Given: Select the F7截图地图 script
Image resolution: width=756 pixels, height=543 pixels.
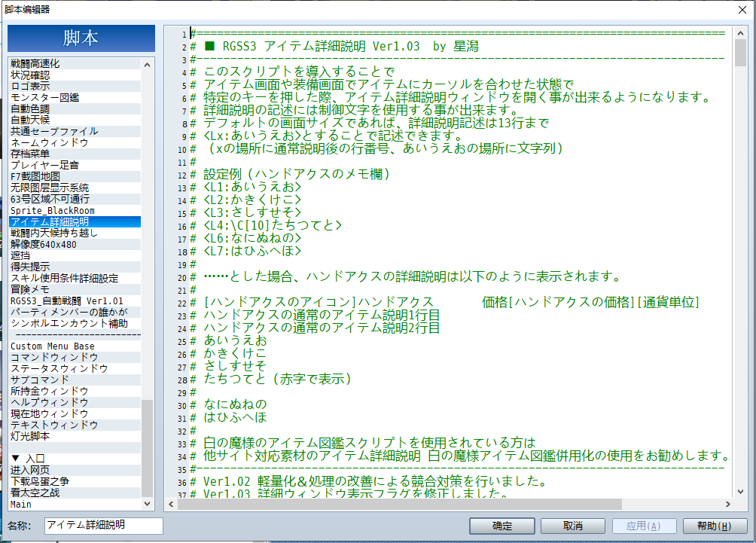Looking at the screenshot, I should [x=75, y=176].
